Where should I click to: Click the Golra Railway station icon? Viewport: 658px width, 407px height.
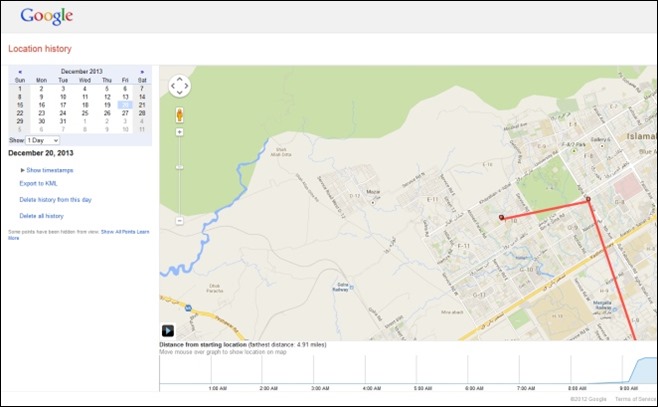352,287
